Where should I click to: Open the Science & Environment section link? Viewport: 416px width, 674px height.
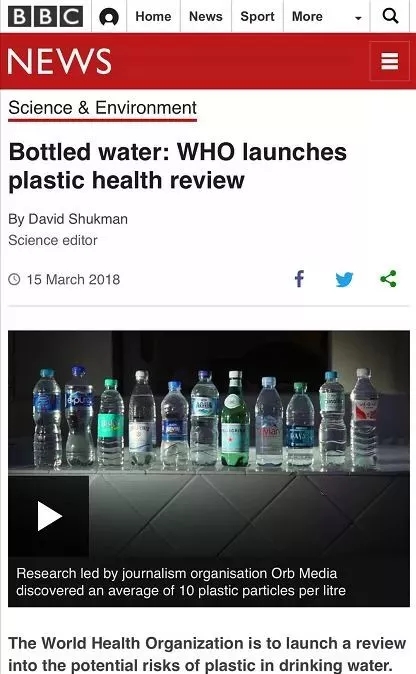(x=102, y=108)
